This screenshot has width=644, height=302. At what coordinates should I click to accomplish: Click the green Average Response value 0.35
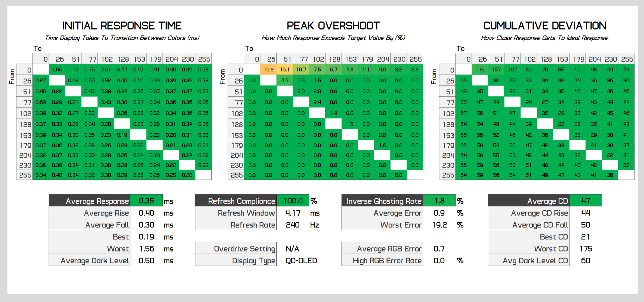tap(146, 201)
